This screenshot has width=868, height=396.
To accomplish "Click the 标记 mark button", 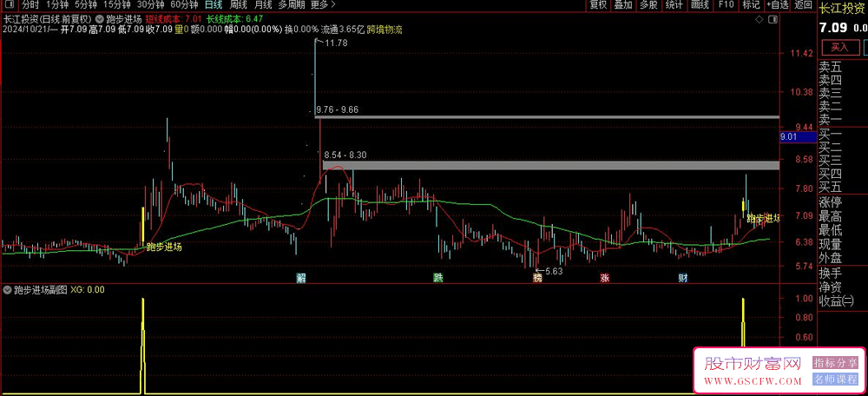I will [x=751, y=5].
